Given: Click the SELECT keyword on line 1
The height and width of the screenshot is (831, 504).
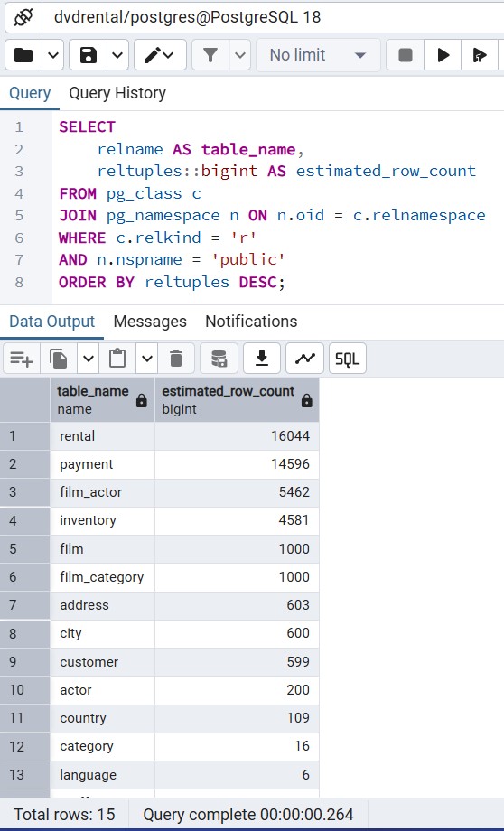Looking at the screenshot, I should (x=87, y=127).
